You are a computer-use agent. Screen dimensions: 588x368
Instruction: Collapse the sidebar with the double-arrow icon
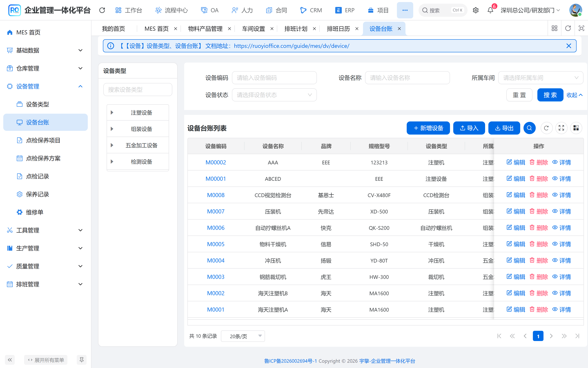coord(10,360)
